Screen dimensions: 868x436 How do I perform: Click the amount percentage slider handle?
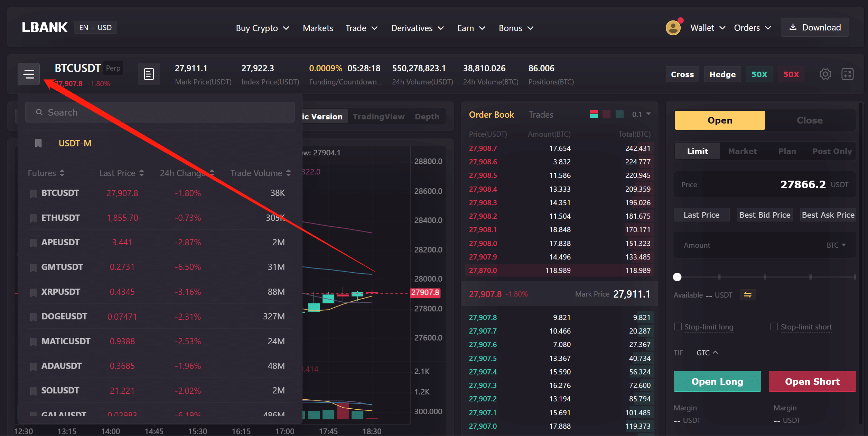[677, 277]
